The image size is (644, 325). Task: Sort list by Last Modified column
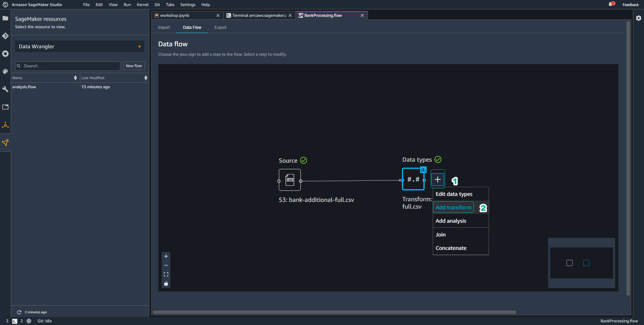pyautogui.click(x=114, y=78)
